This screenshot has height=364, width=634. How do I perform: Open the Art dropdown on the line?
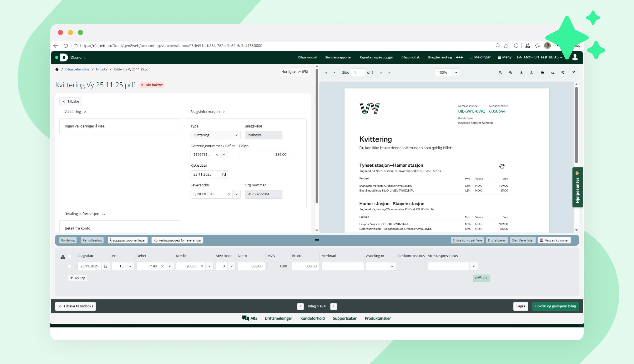click(x=130, y=266)
